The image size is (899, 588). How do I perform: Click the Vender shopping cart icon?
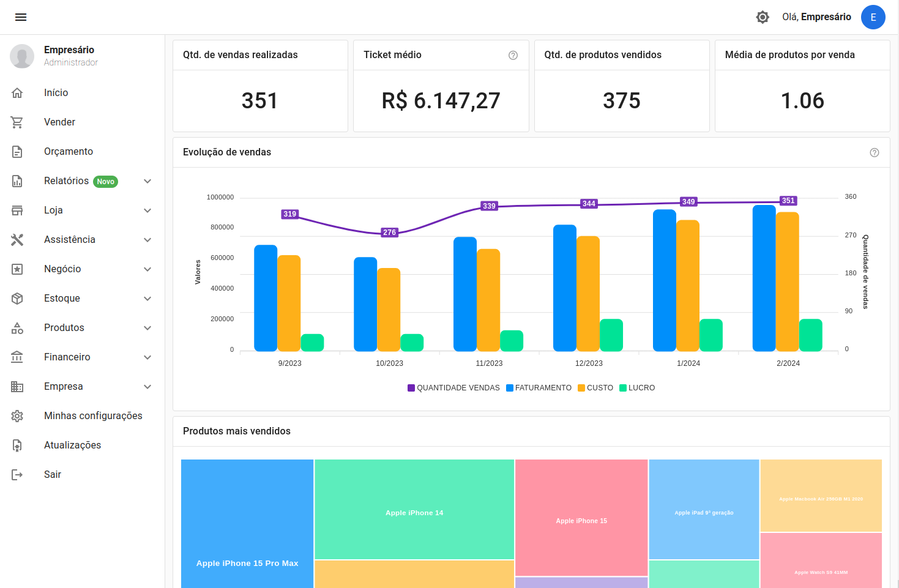(x=17, y=122)
